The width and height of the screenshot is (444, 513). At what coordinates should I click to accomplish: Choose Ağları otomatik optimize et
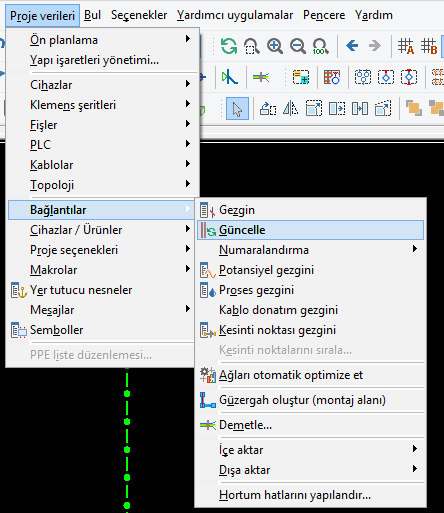310,375
